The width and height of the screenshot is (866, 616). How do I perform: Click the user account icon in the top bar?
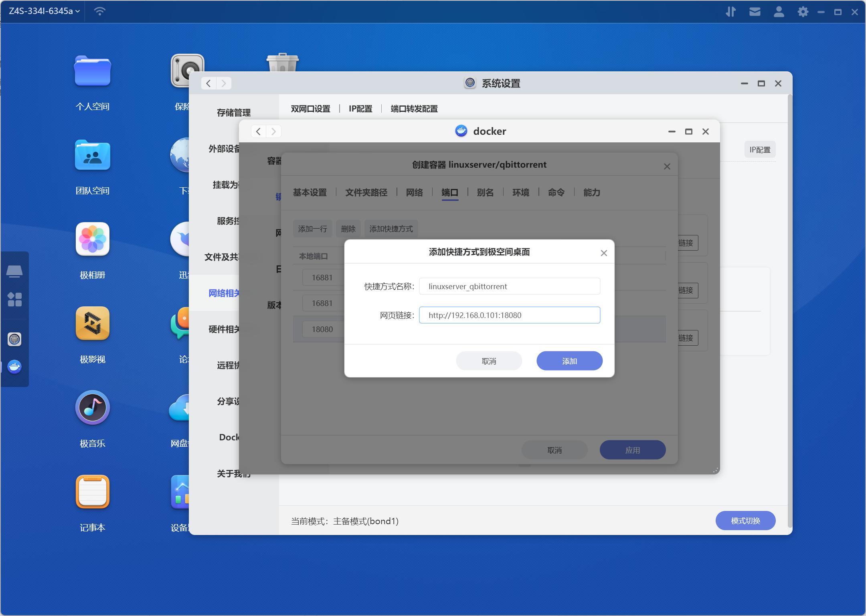pos(779,12)
